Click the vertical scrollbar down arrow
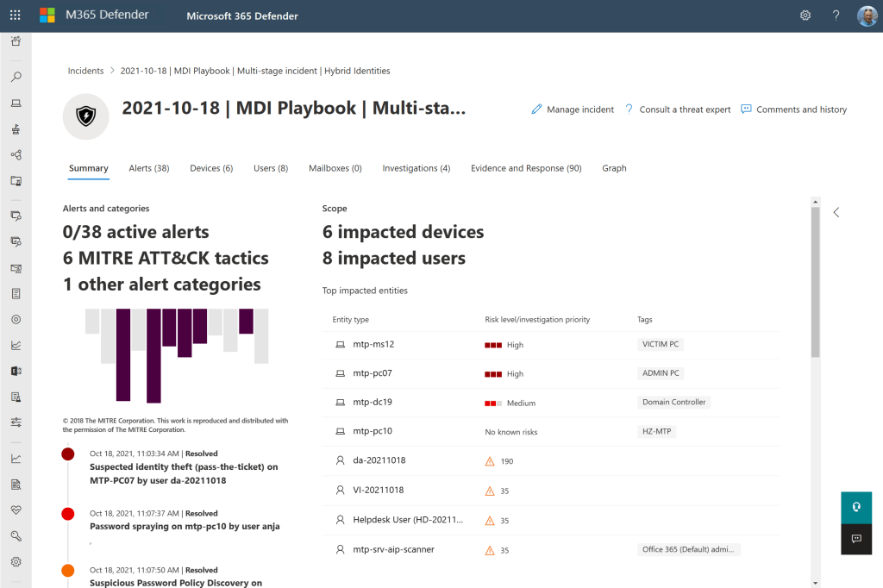The height and width of the screenshot is (588, 883). (x=816, y=581)
